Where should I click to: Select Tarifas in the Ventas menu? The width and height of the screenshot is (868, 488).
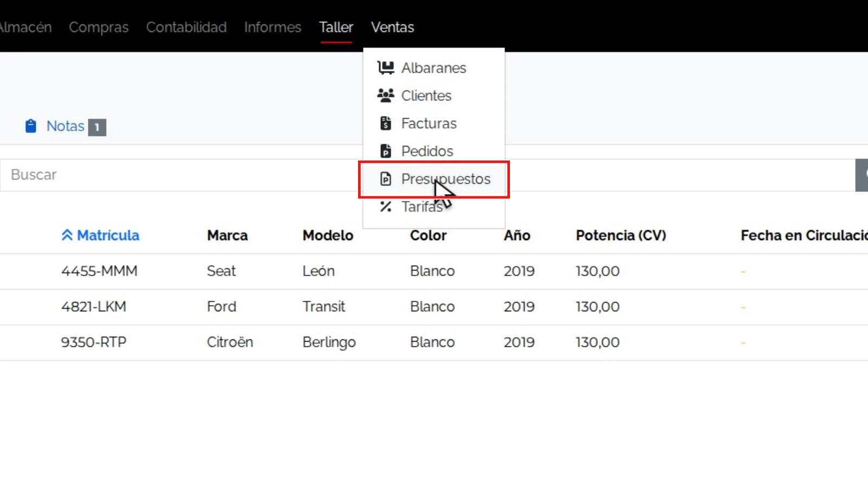[x=434, y=207]
